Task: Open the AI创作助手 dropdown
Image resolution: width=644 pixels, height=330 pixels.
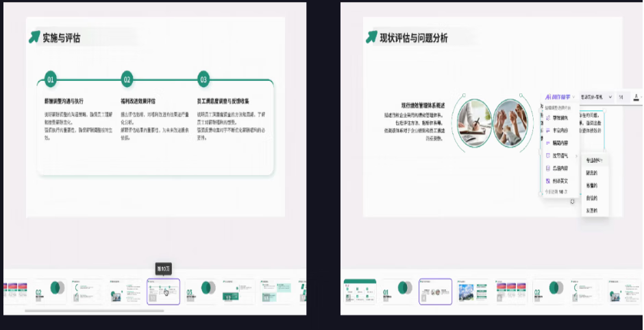Action: click(x=560, y=97)
